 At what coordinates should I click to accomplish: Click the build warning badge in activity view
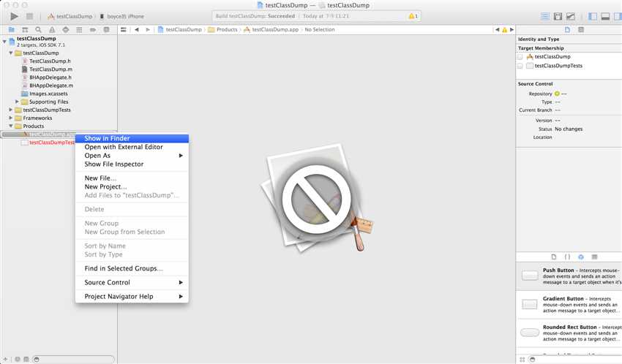click(413, 16)
